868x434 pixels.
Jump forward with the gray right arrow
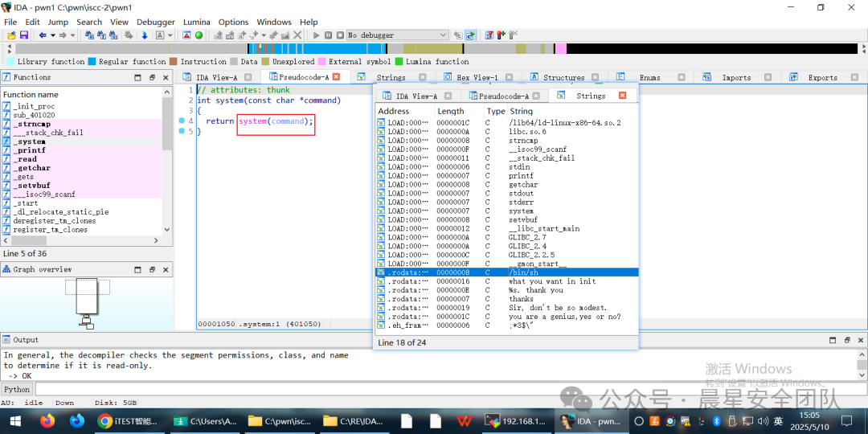coord(63,35)
